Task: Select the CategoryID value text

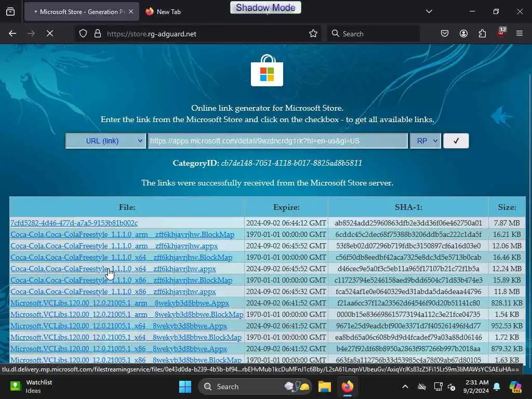Action: click(291, 163)
